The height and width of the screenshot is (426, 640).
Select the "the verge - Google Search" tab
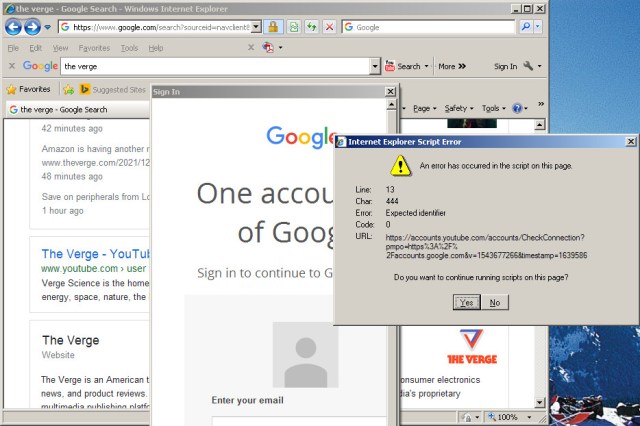click(x=78, y=109)
